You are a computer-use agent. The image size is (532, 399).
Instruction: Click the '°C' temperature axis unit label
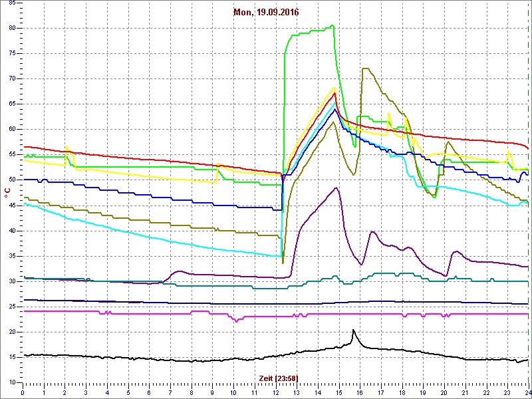coord(7,193)
